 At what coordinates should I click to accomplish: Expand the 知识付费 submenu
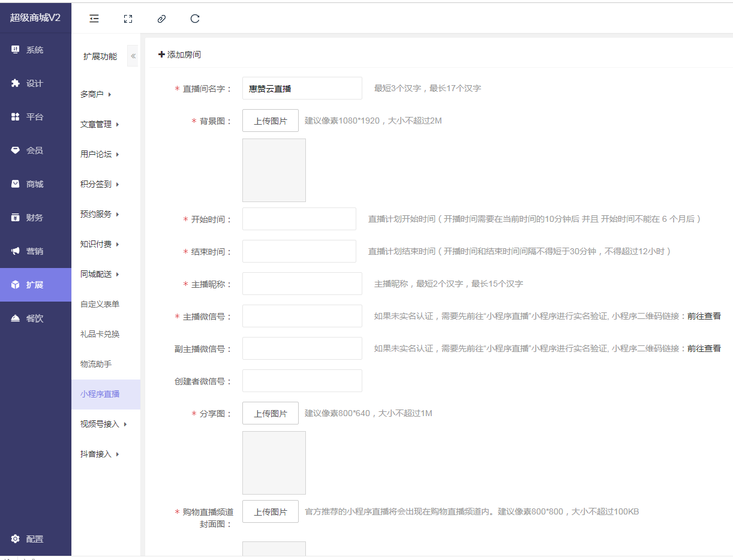(100, 244)
